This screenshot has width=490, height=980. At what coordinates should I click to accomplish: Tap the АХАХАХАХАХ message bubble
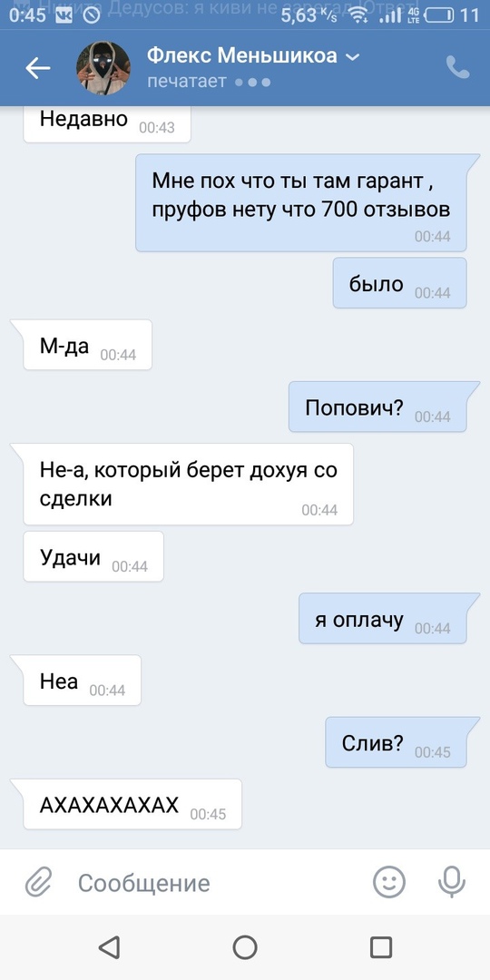(132, 804)
